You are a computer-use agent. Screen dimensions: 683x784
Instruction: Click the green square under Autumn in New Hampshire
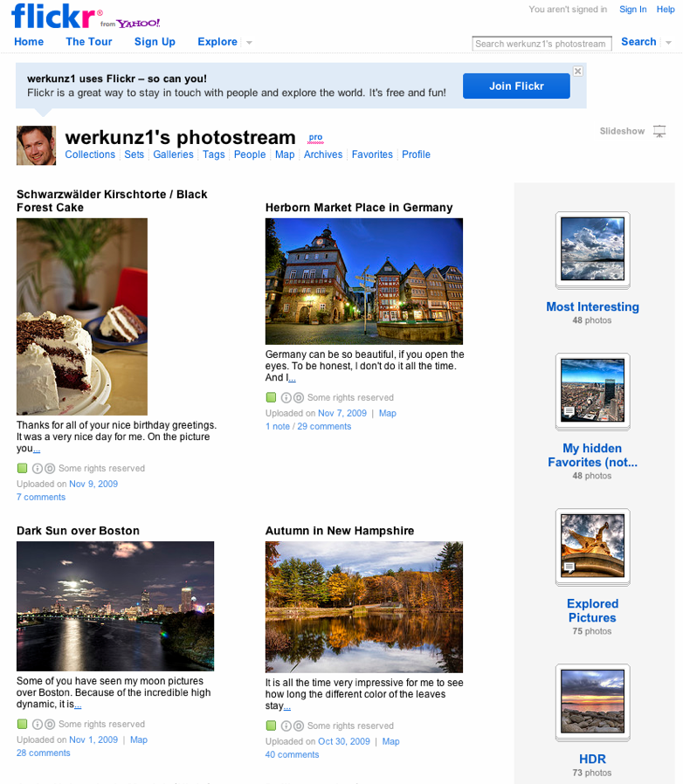(x=271, y=726)
